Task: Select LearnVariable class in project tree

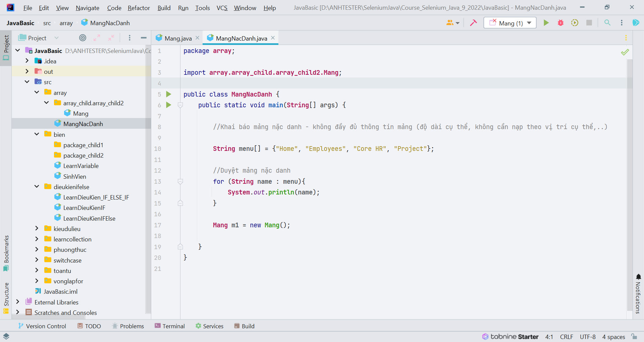Action: (x=81, y=166)
